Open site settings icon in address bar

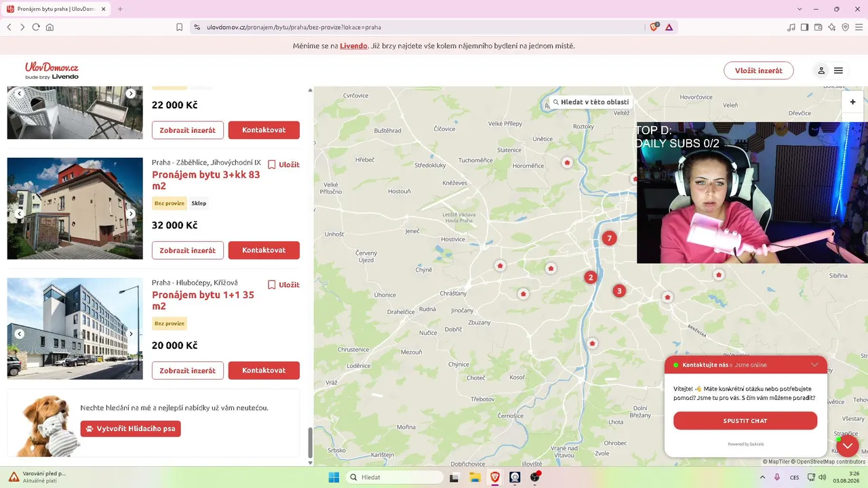click(197, 27)
